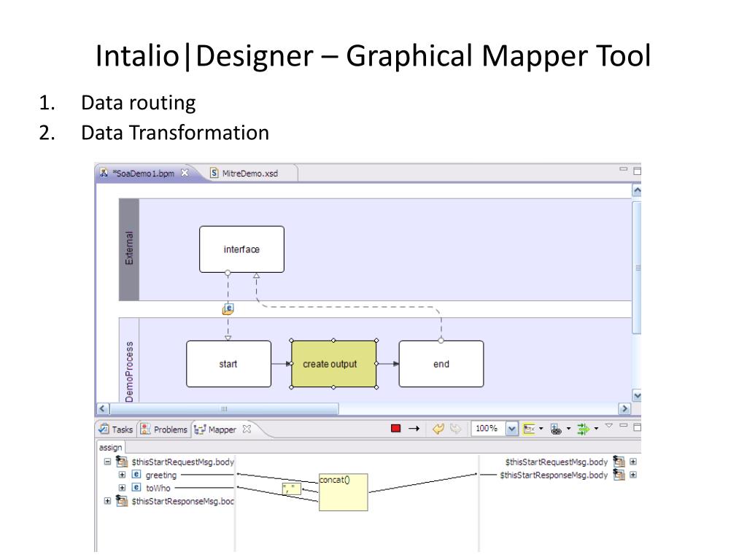This screenshot has height=560, width=747.
Task: Click the vertical scrollbar up arrow
Action: pos(637,191)
